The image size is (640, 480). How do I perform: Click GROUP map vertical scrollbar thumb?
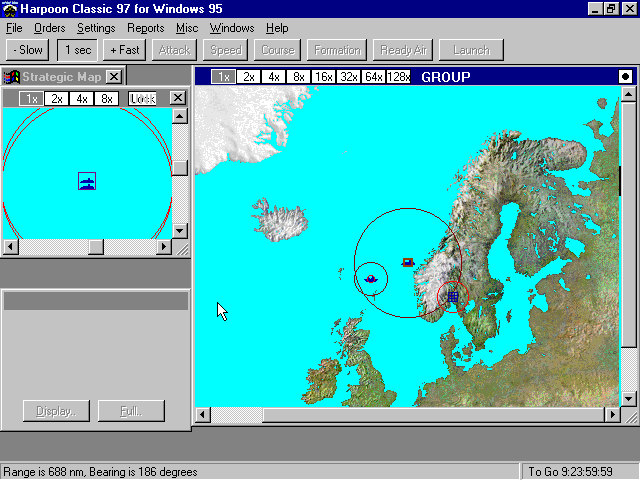click(629, 225)
